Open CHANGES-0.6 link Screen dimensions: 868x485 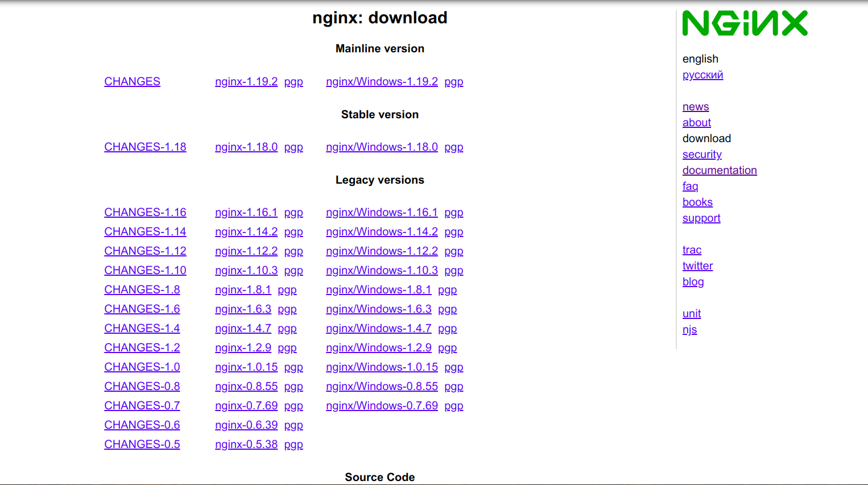(142, 425)
